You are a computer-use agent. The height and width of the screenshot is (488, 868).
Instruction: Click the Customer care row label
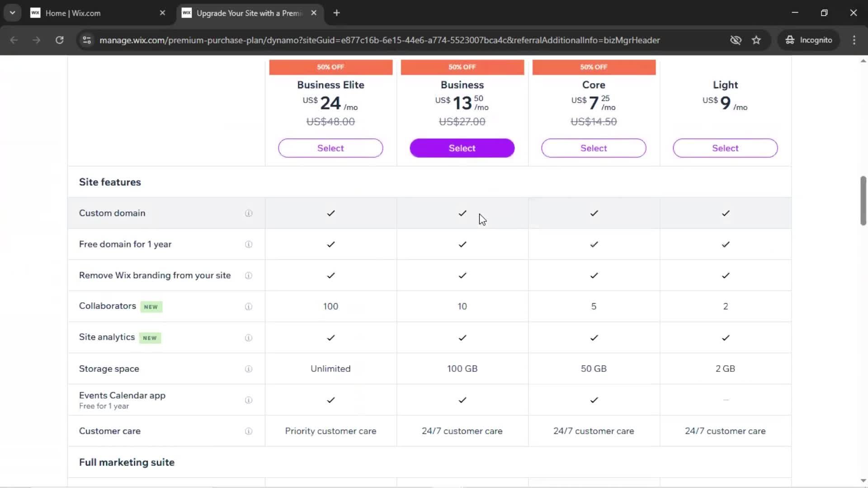(110, 431)
